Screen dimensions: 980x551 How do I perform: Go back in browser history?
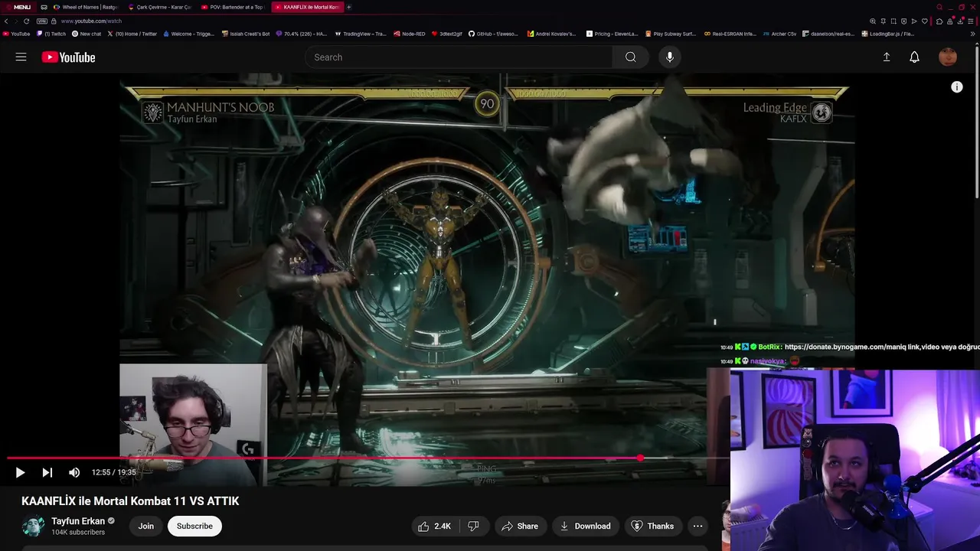coord(6,21)
